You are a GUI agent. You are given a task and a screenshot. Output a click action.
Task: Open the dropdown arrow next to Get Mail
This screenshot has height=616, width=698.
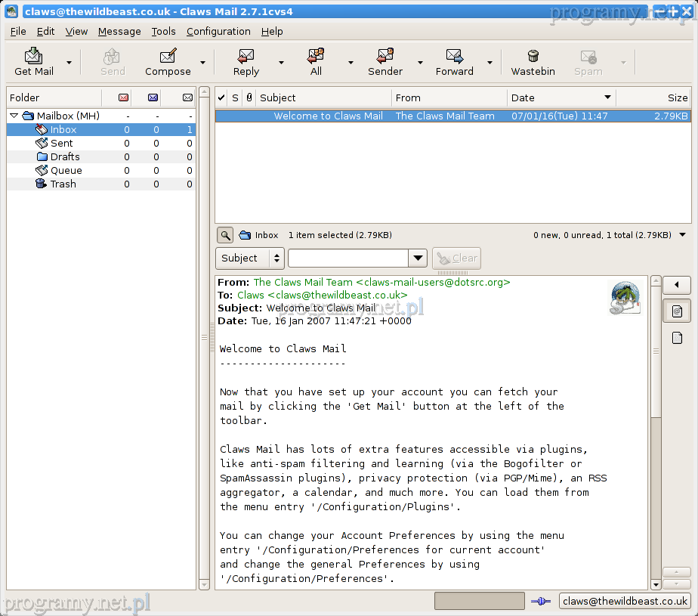coord(69,63)
